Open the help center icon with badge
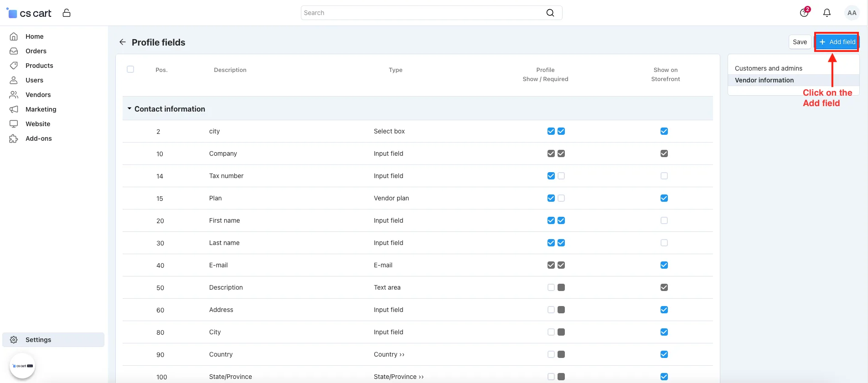The width and height of the screenshot is (868, 383). pos(805,12)
